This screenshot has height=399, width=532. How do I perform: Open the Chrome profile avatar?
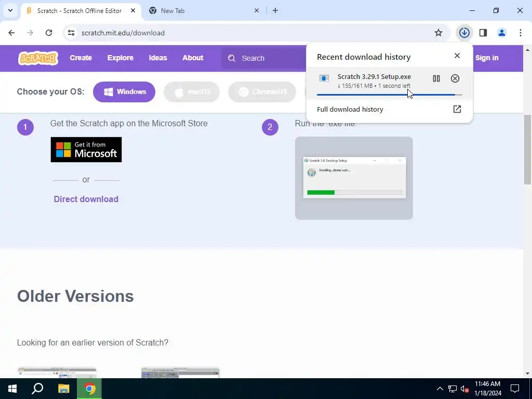point(501,33)
